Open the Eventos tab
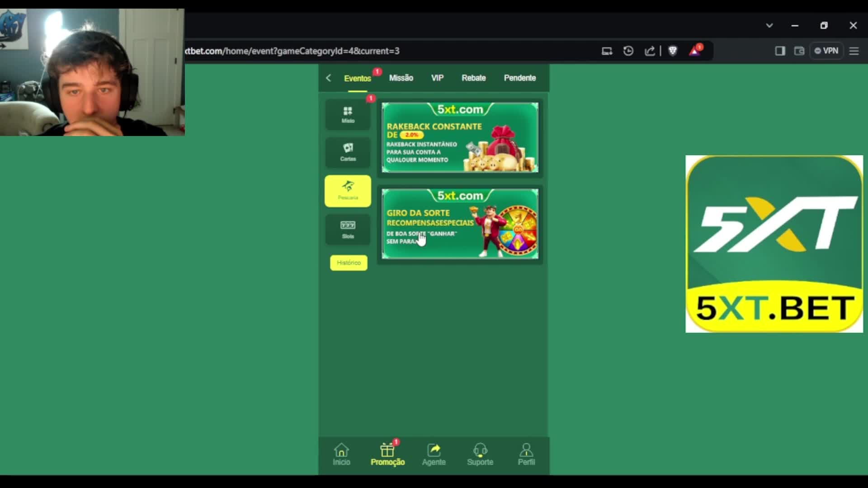This screenshot has height=488, width=868. click(x=357, y=78)
